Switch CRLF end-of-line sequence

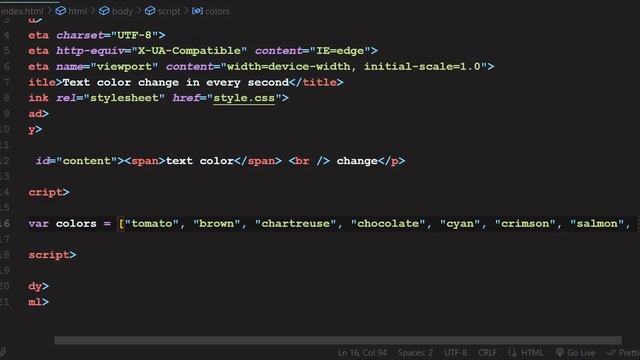tap(487, 353)
